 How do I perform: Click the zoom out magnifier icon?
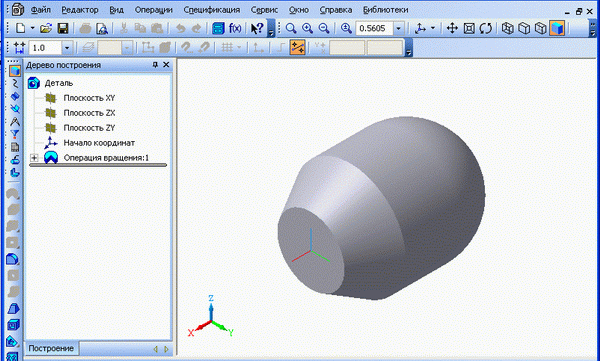324,28
